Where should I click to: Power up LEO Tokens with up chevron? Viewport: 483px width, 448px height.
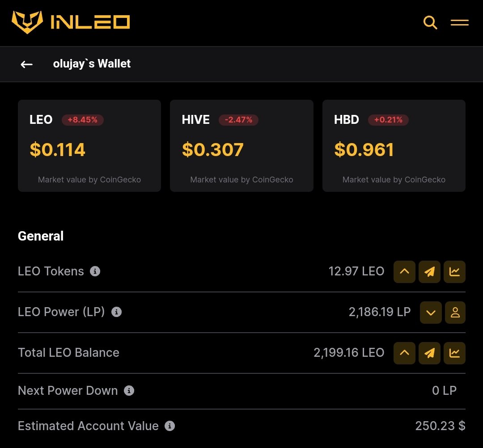coord(404,272)
